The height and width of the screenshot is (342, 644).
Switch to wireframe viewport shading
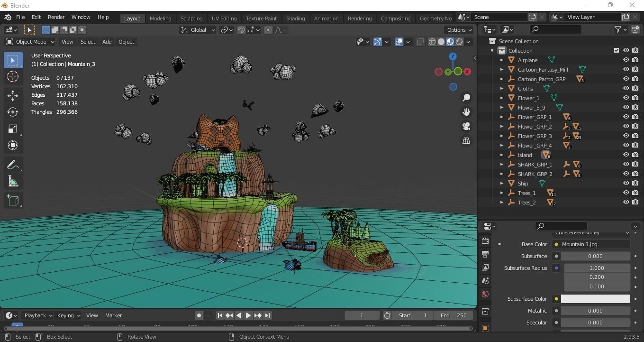[x=432, y=42]
